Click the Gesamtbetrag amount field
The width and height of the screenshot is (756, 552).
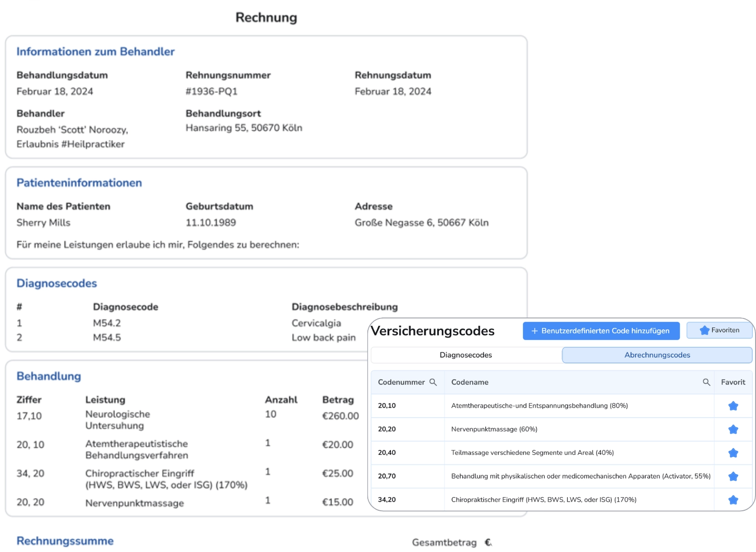(489, 542)
